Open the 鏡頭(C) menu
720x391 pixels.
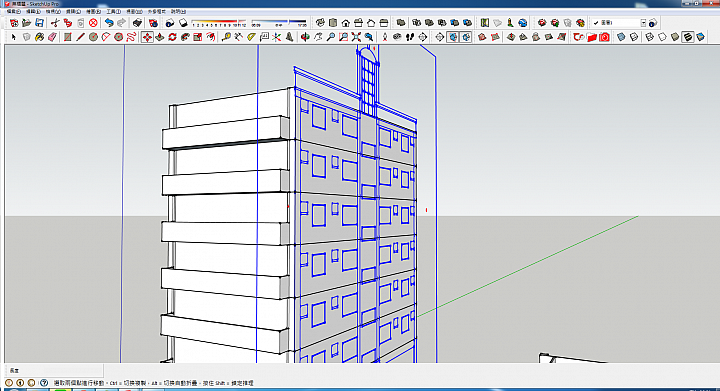tap(73, 11)
